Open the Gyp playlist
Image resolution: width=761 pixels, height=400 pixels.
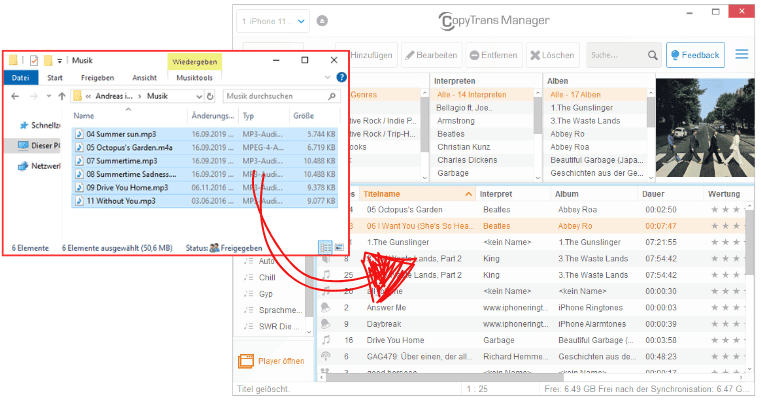coord(265,294)
